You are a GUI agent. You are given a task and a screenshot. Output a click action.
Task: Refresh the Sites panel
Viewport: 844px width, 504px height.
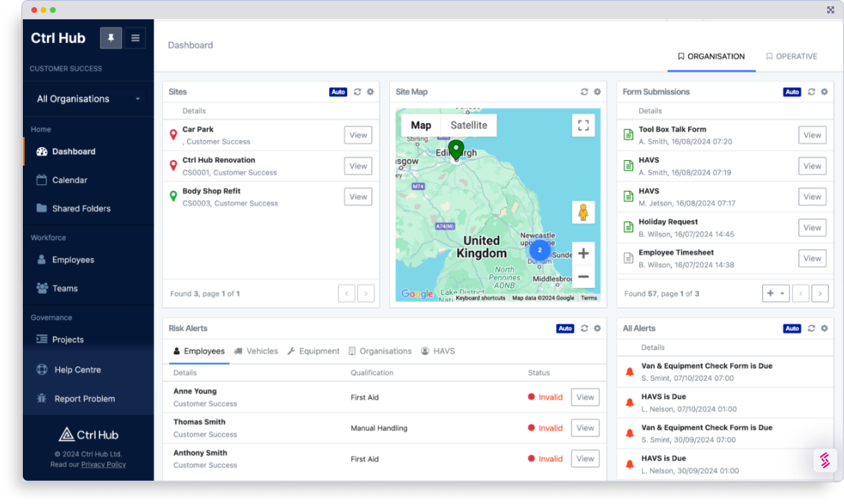coord(357,92)
